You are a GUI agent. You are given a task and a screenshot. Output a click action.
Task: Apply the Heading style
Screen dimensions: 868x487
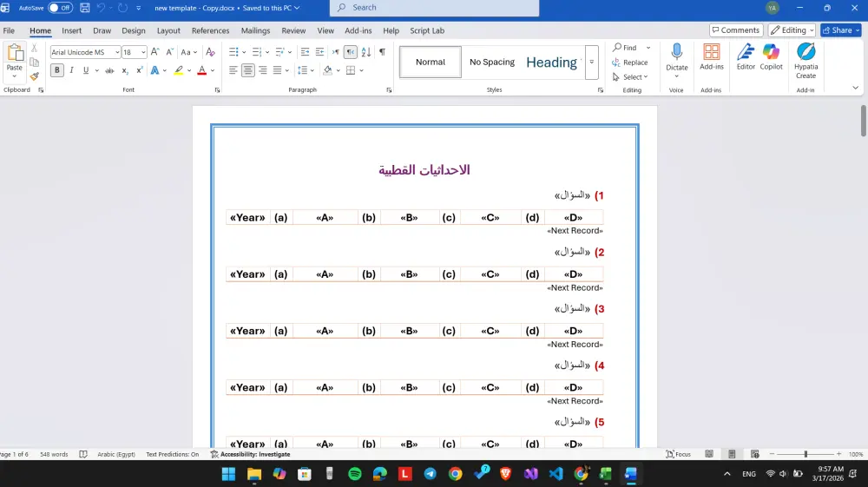(x=552, y=62)
